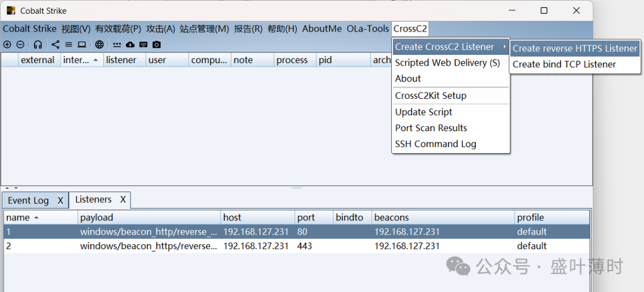644x292 pixels.
Task: Open Port Scan Results
Action: (x=451, y=128)
